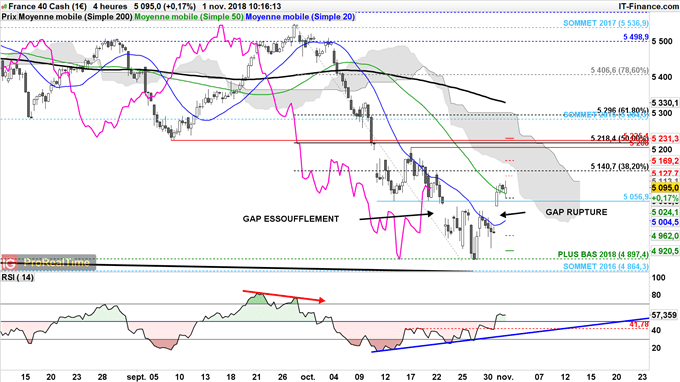The image size is (680, 382).
Task: Click the yellow 5 095,0 current price tag
Action: (665, 188)
